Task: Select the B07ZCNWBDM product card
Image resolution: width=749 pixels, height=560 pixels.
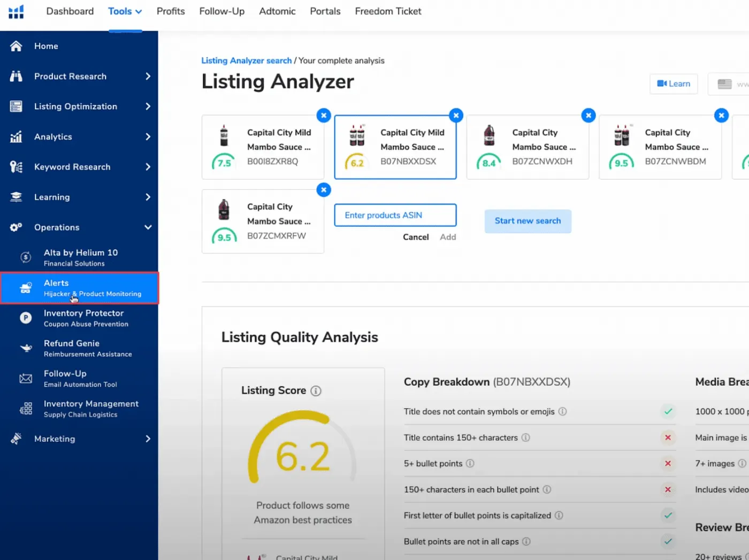Action: pyautogui.click(x=660, y=147)
